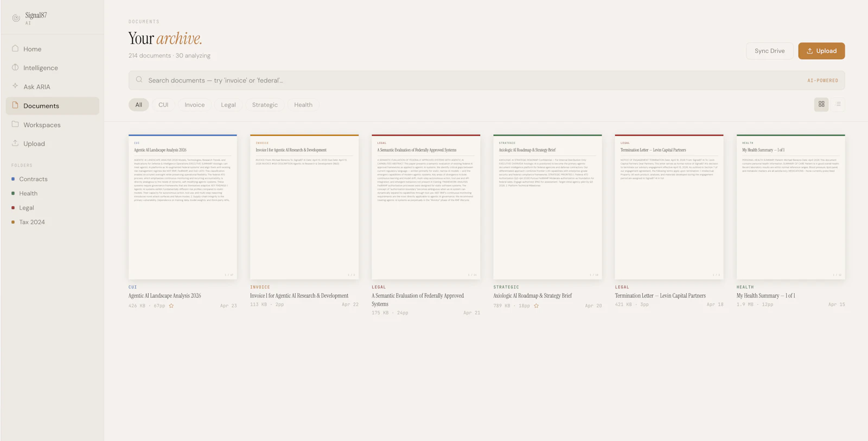Click the STRATEGIC tag under Axiologic card

[506, 287]
